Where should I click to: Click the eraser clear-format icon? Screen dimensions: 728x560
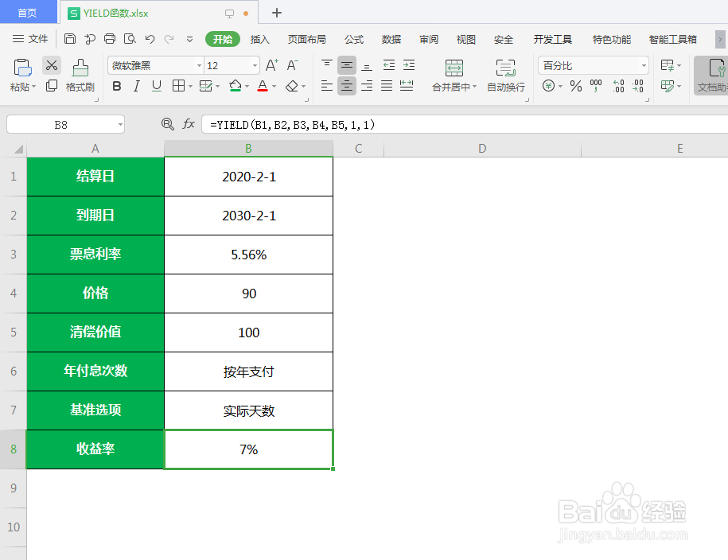click(292, 86)
